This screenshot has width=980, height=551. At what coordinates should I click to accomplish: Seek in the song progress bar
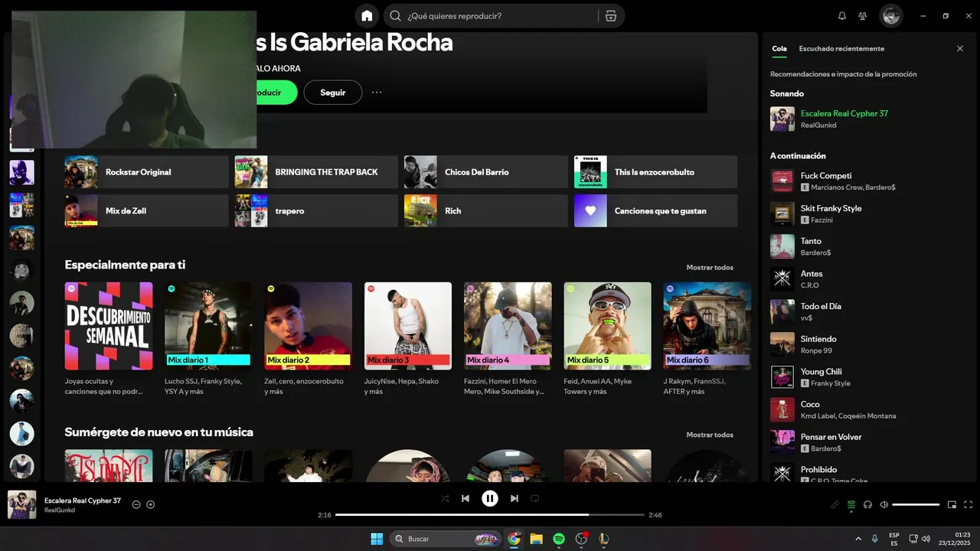[490, 515]
